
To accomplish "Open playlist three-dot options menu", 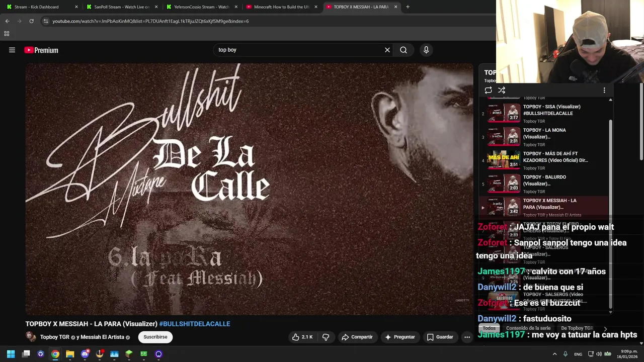I will pos(604,90).
